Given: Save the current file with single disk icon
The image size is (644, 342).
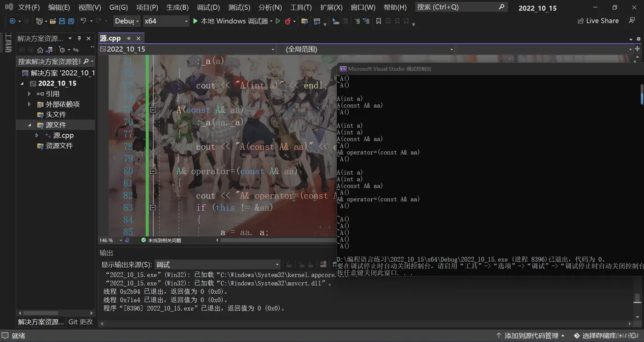Looking at the screenshot, I should [x=62, y=21].
